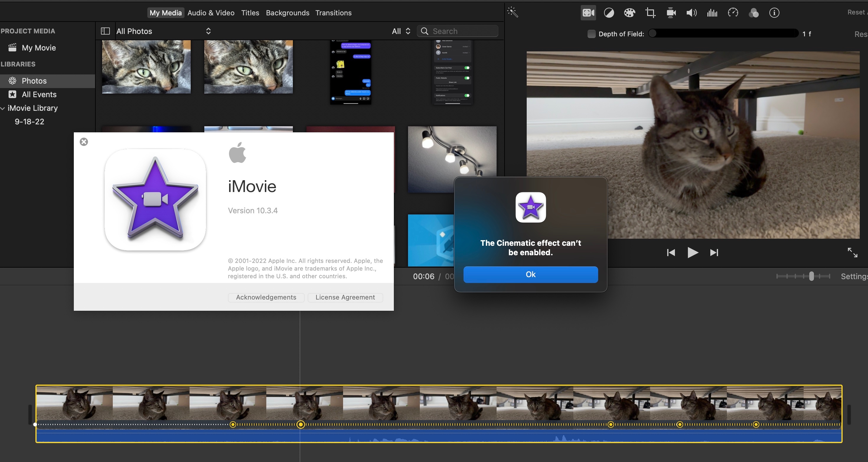Click the timeline zoom slider handle
This screenshot has height=462, width=868.
pyautogui.click(x=811, y=276)
